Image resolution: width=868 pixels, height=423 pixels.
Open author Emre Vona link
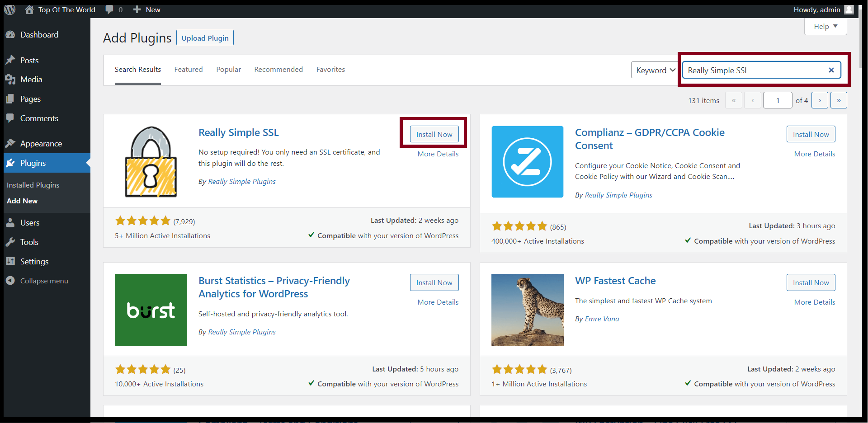602,319
